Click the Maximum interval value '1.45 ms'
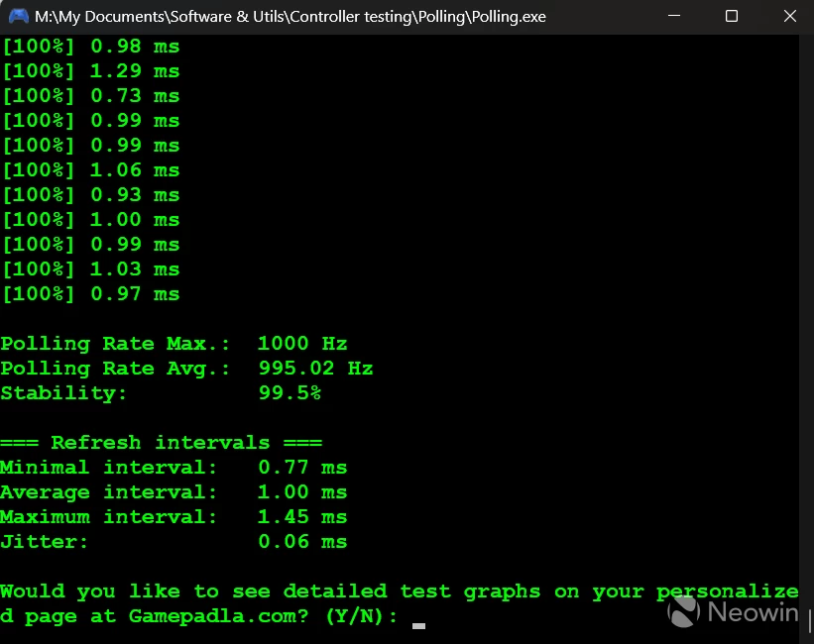814x644 pixels. pyautogui.click(x=302, y=517)
